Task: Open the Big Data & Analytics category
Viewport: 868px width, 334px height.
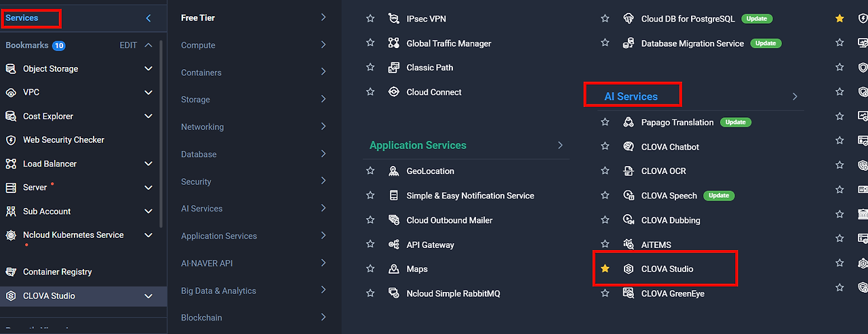Action: [x=253, y=291]
